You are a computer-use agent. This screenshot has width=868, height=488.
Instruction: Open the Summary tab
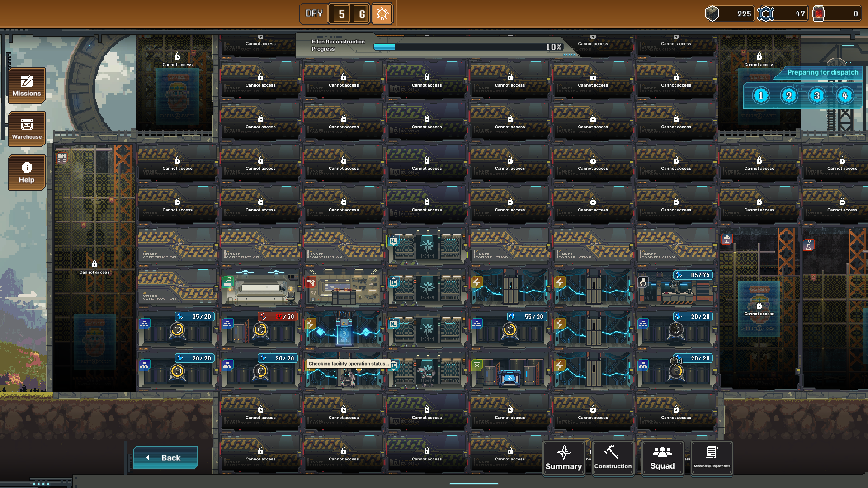click(563, 458)
